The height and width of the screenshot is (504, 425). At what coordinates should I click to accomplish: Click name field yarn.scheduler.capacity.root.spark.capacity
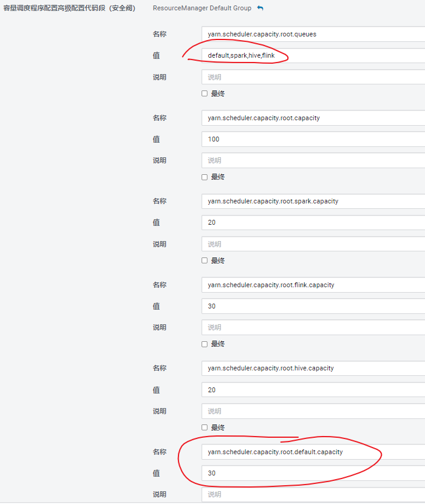pyautogui.click(x=313, y=201)
